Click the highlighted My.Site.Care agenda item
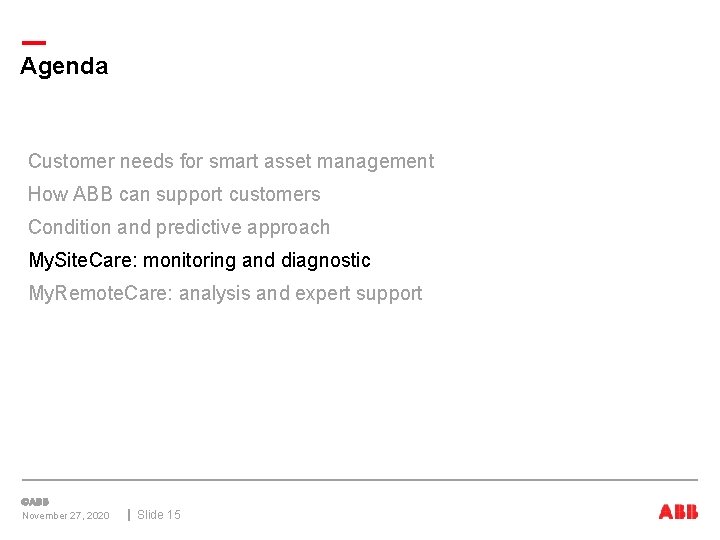Screen dimensions: 720x540 tap(199, 260)
